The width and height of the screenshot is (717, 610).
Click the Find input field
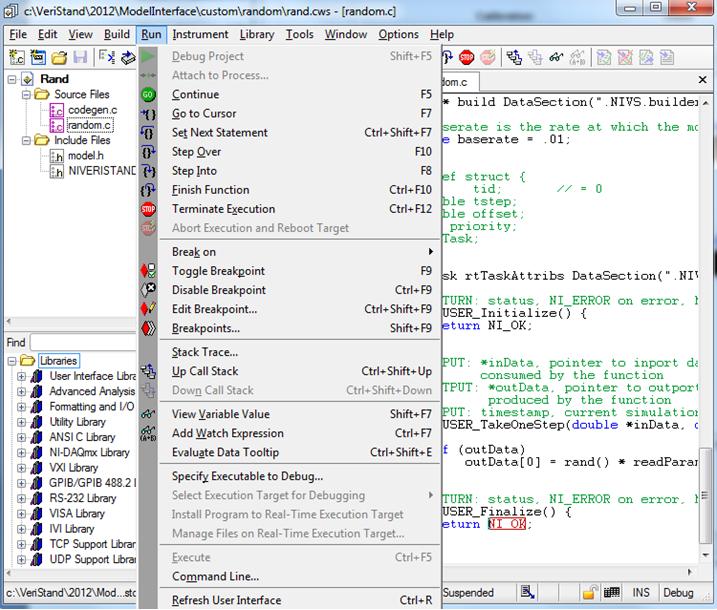point(82,342)
